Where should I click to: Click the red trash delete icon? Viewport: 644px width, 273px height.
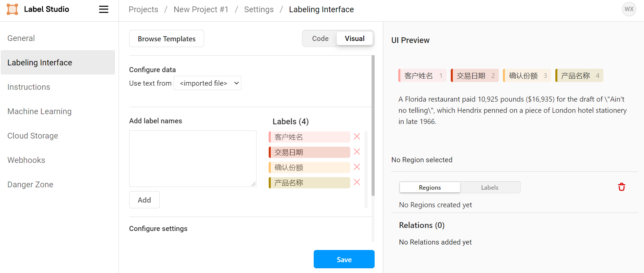(x=621, y=187)
